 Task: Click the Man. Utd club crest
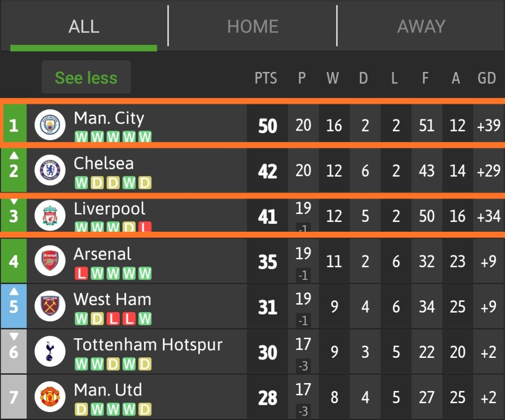50,397
